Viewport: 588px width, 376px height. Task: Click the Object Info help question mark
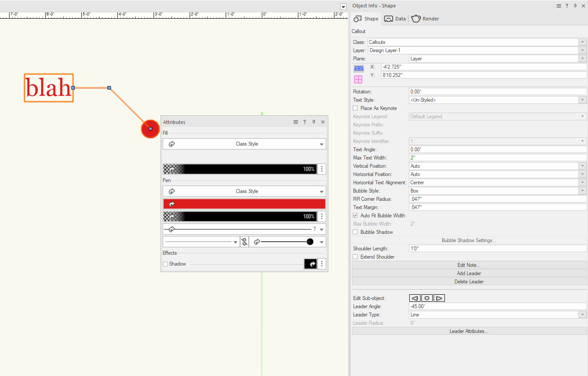tap(567, 6)
